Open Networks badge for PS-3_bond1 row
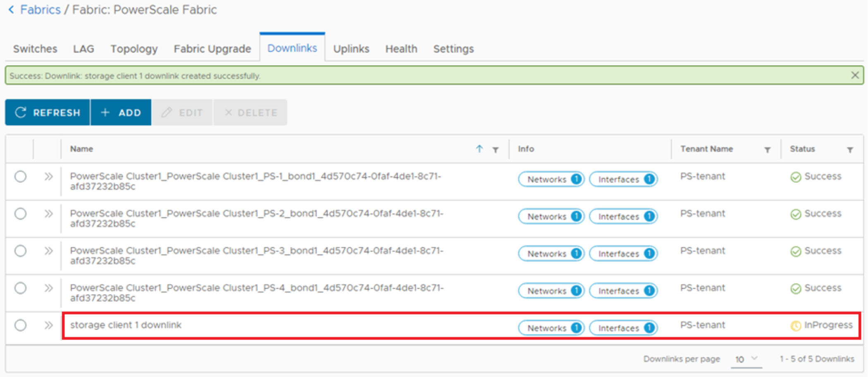The width and height of the screenshot is (868, 377). pos(551,254)
